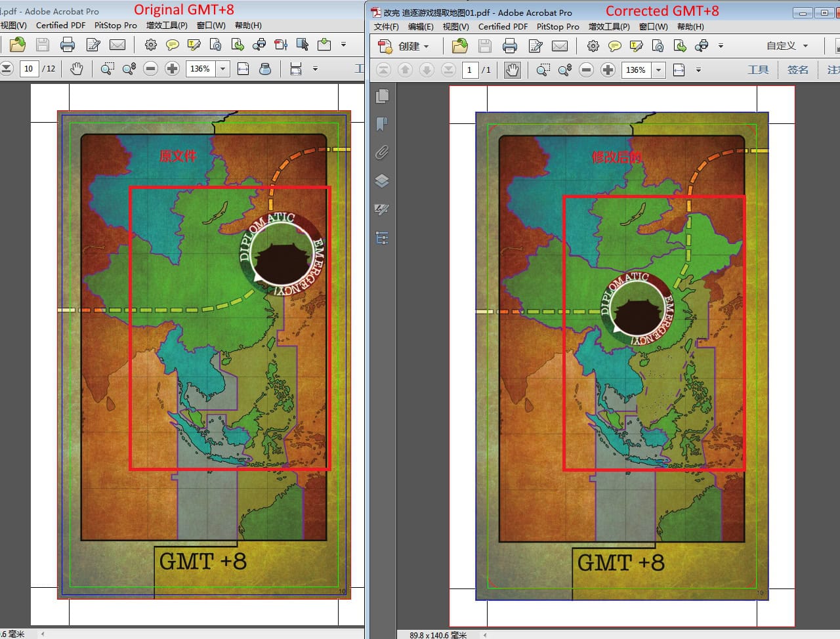Click the ink jar icon in left window
Image resolution: width=840 pixels, height=639 pixels.
click(x=265, y=68)
